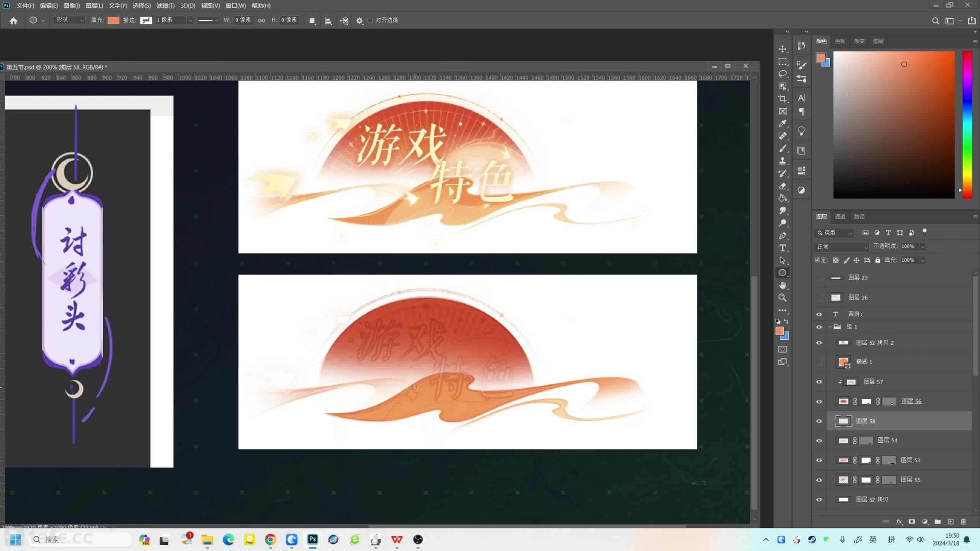Click the Windows Start button

[x=15, y=540]
